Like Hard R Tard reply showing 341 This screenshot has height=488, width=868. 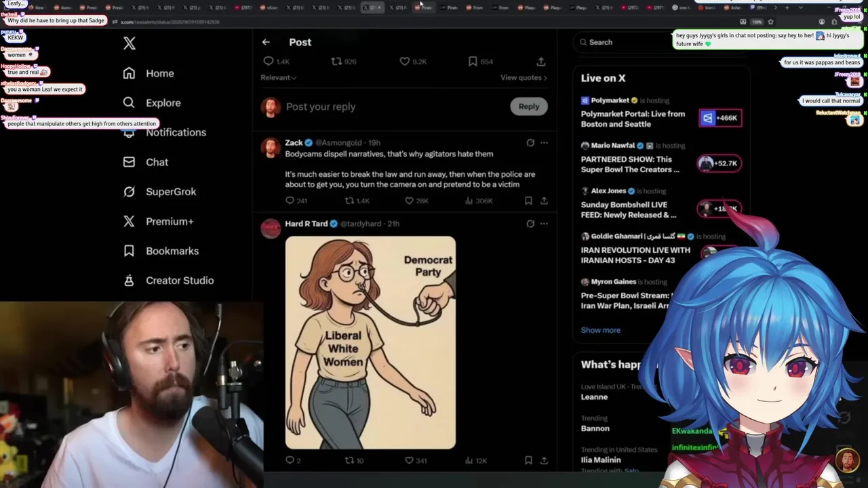(x=409, y=460)
